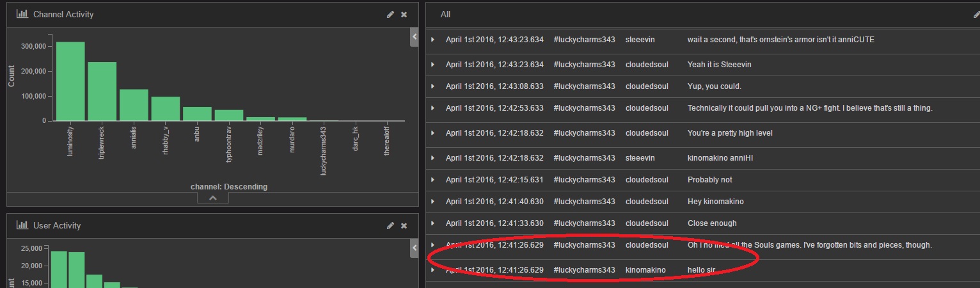Edit the All saved search panel
This screenshot has width=980, height=288.
tap(976, 14)
